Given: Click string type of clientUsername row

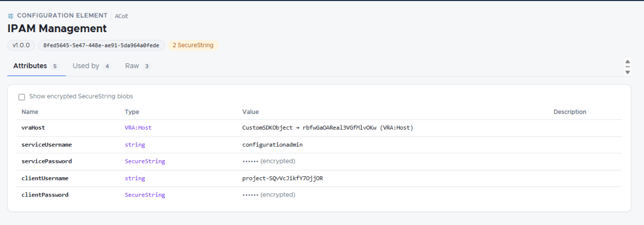Looking at the screenshot, I should [x=135, y=178].
